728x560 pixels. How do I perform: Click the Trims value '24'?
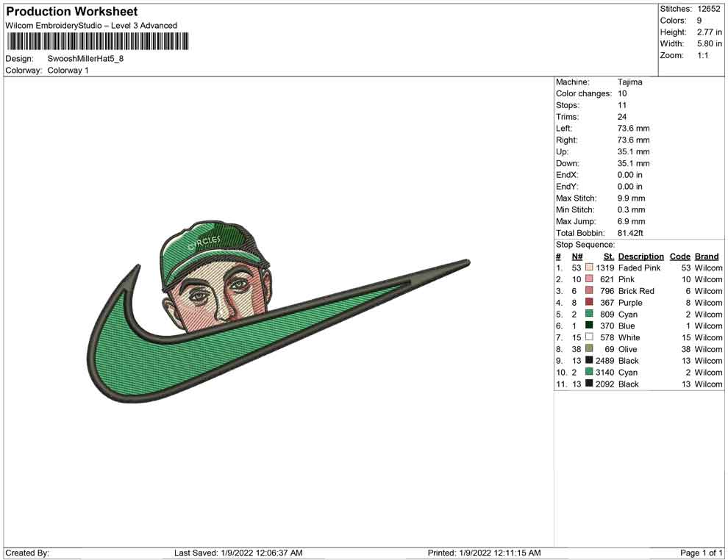pyautogui.click(x=622, y=117)
